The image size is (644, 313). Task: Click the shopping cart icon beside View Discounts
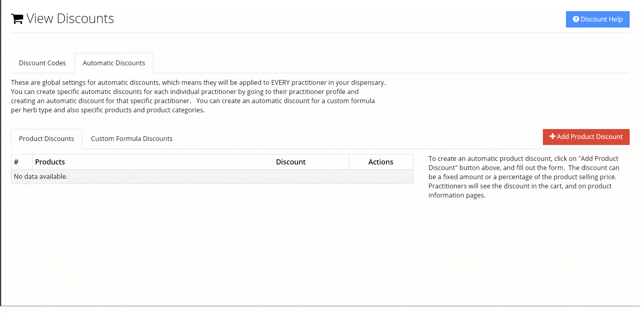click(x=17, y=19)
